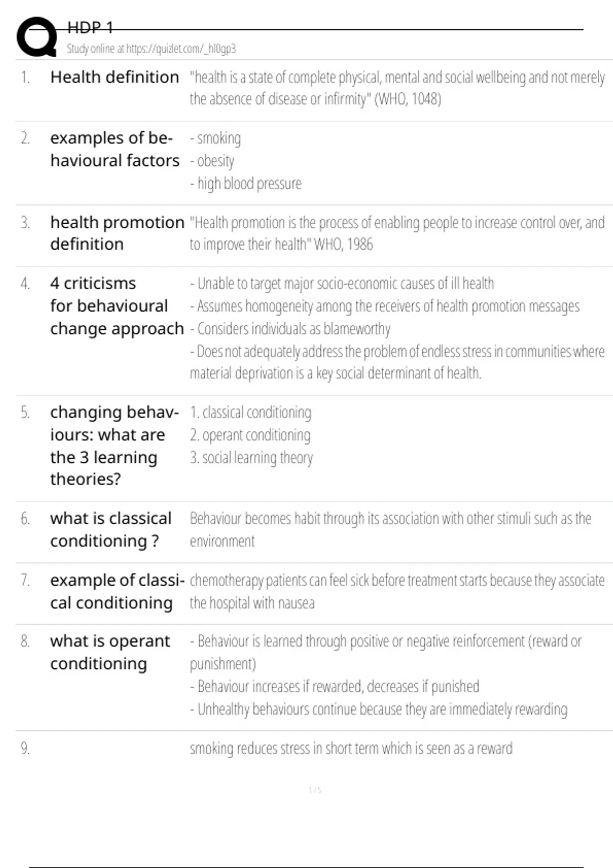Viewport: 613px width, 868px height.
Task: Click the 'examples of behavioural factors' term
Action: (114, 149)
